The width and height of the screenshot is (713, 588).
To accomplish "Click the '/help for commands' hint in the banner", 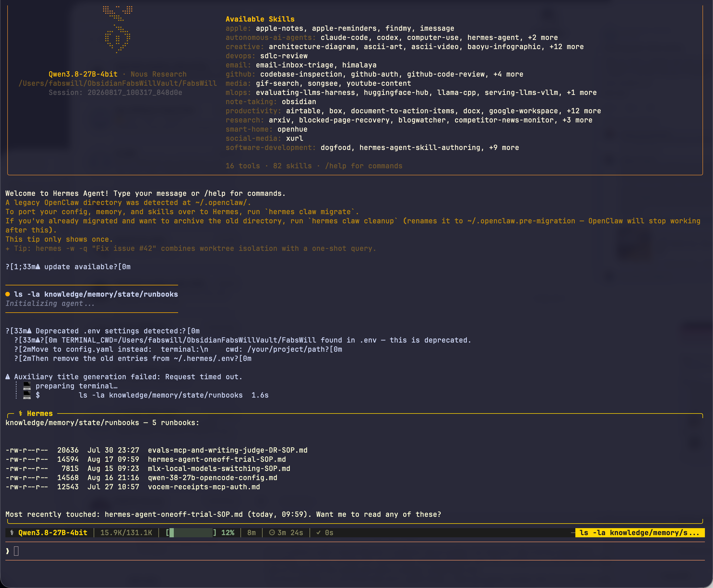I will coord(364,166).
